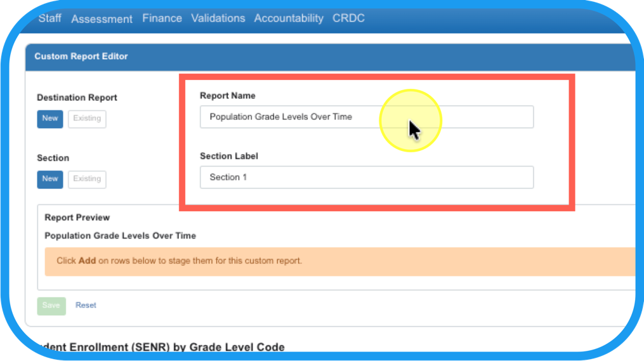Select New under Destination Report

click(x=50, y=119)
